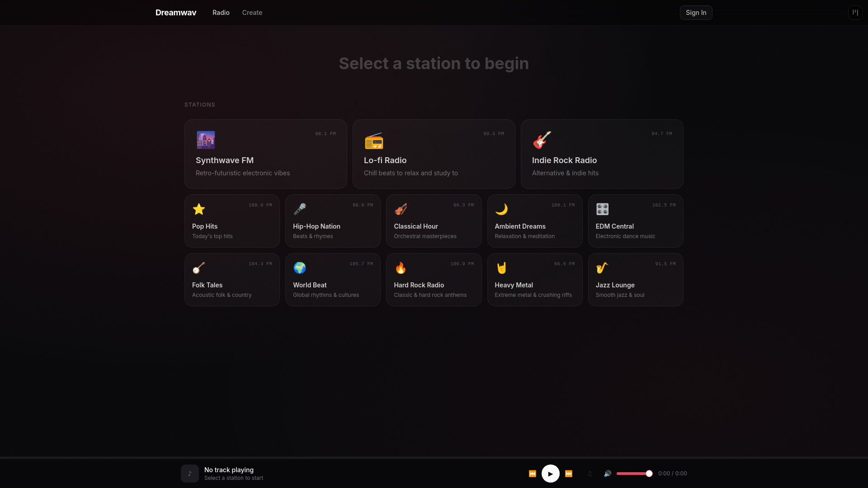Click the music note album art placeholder

coord(190,474)
